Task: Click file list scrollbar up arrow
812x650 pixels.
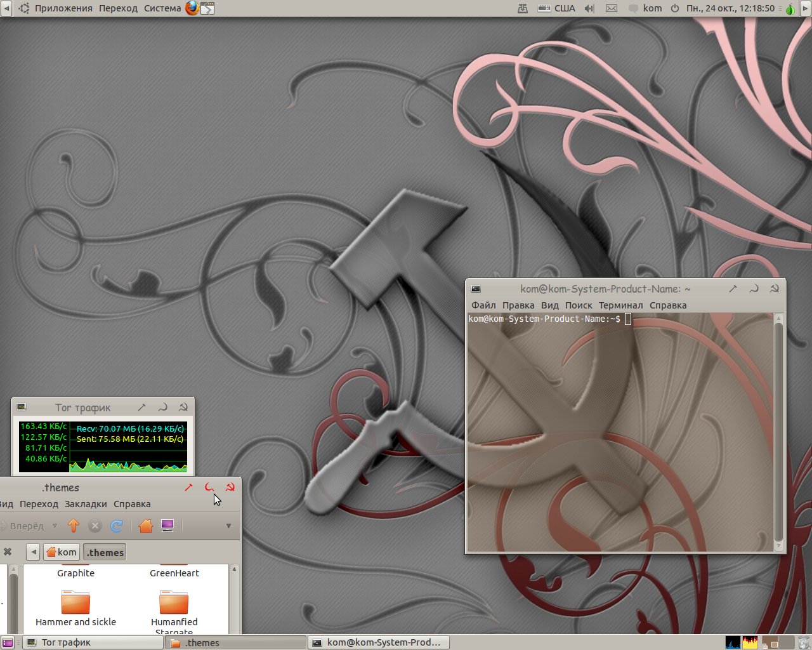Action: pyautogui.click(x=234, y=569)
